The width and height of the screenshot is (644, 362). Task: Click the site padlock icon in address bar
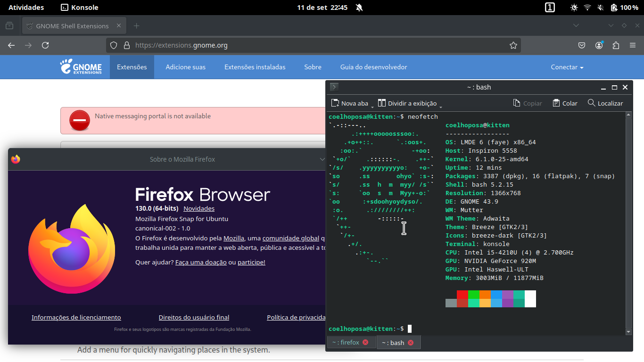126,45
